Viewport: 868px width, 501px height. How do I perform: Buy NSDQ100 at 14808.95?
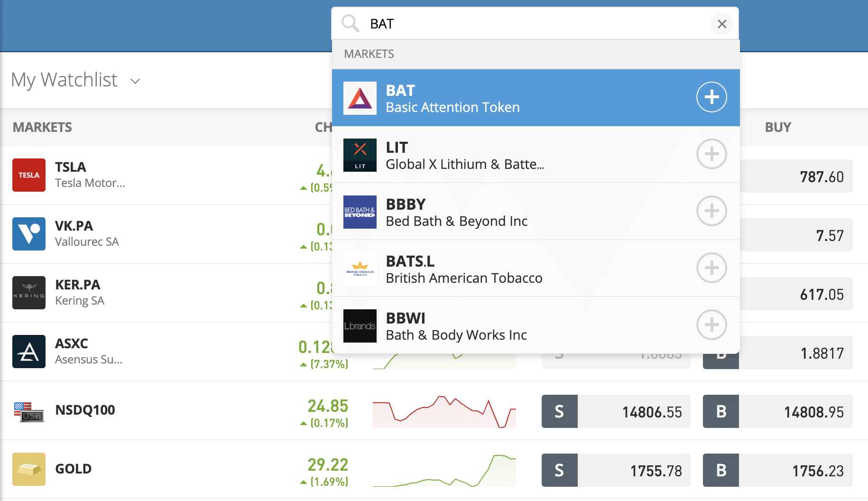click(778, 411)
